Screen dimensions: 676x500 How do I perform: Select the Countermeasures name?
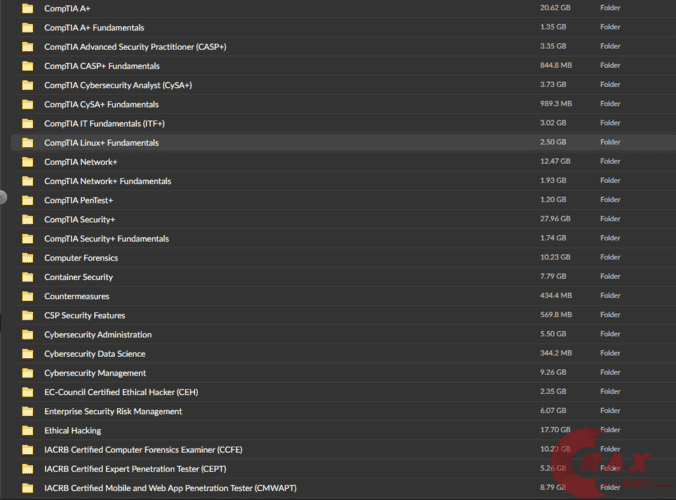[77, 296]
